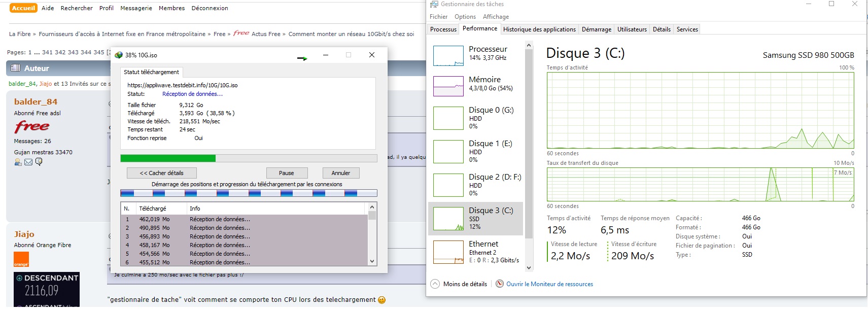This screenshot has height=311, width=868.
Task: Open 'Ouvrir le Moniteur de ressources' link
Action: coord(549,284)
